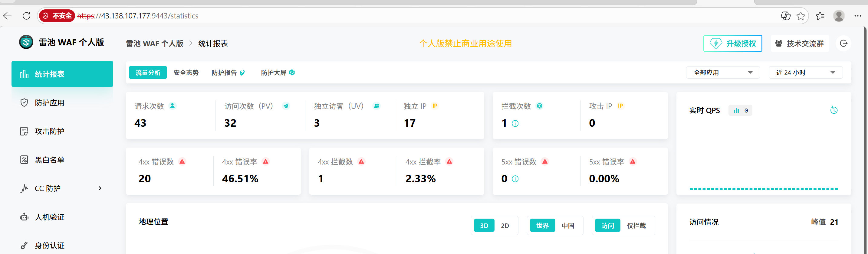Screen dimensions: 868x254
Task: Click the 地理位置 section heading
Action: [153, 222]
